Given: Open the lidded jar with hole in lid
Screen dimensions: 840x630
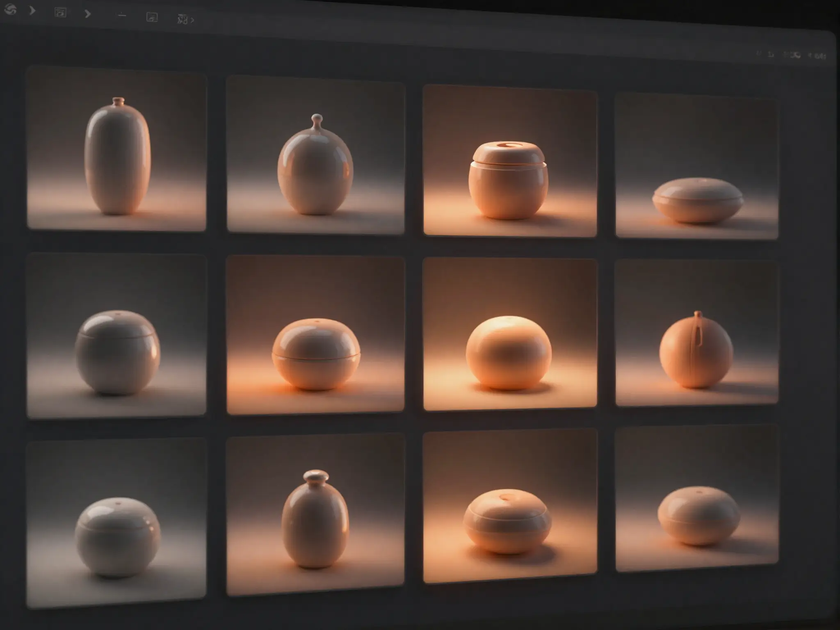Looking at the screenshot, I should coord(510,161).
